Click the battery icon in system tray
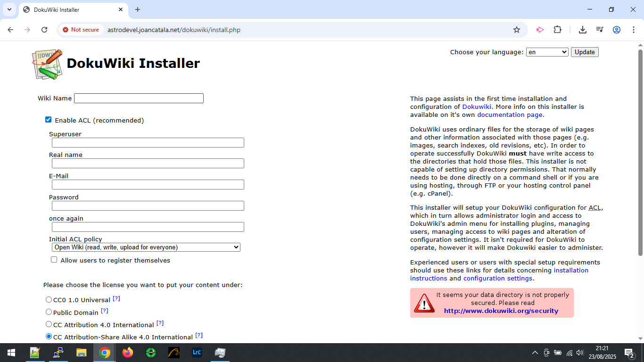Image resolution: width=644 pixels, height=362 pixels. (x=558, y=353)
